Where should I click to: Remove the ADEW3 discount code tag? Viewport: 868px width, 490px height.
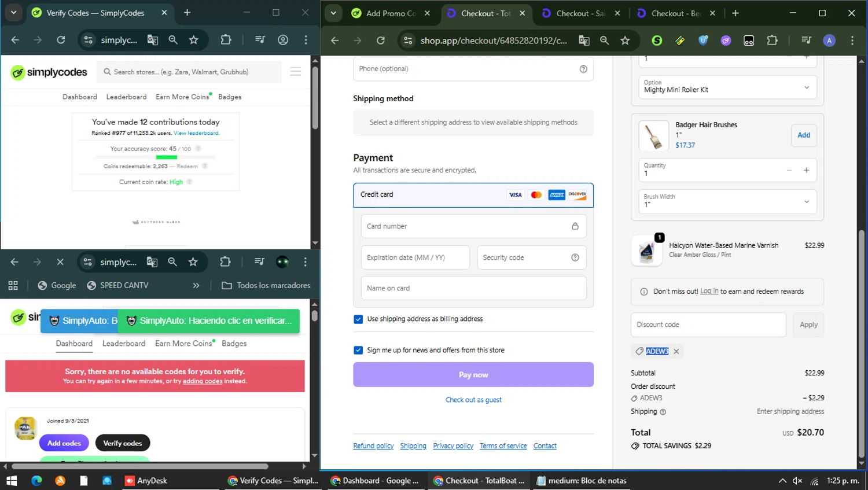[676, 351]
